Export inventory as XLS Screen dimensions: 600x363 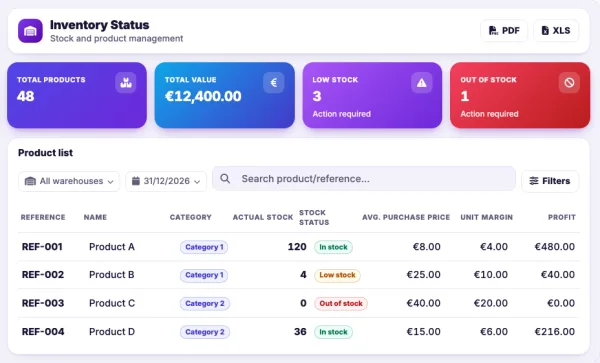556,31
